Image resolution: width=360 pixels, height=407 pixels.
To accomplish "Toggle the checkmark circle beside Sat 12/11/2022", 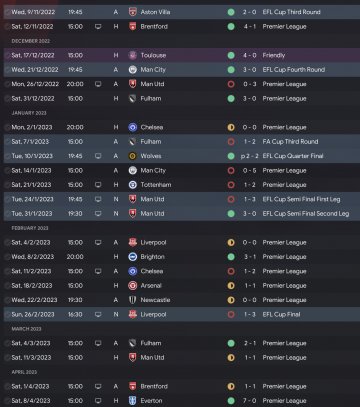I will click(7, 26).
